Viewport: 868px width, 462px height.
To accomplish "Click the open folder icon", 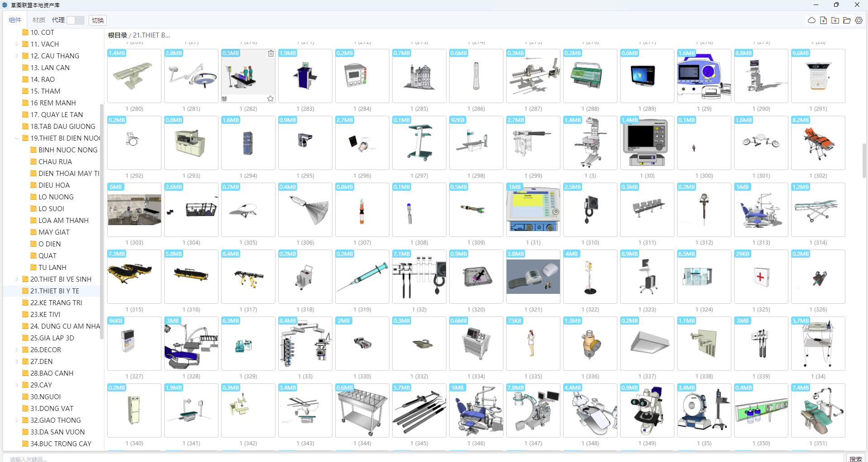I will (x=847, y=20).
